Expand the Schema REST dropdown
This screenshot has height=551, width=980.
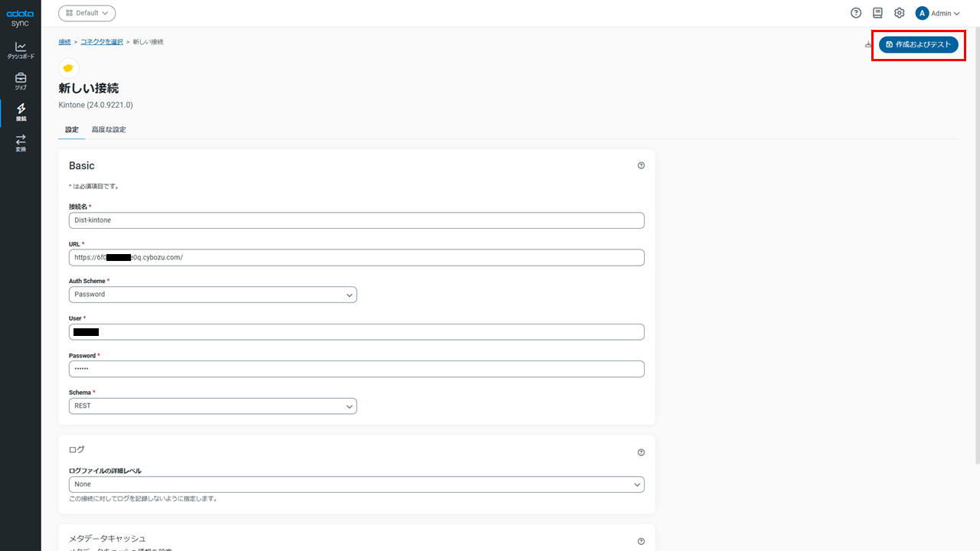(213, 406)
